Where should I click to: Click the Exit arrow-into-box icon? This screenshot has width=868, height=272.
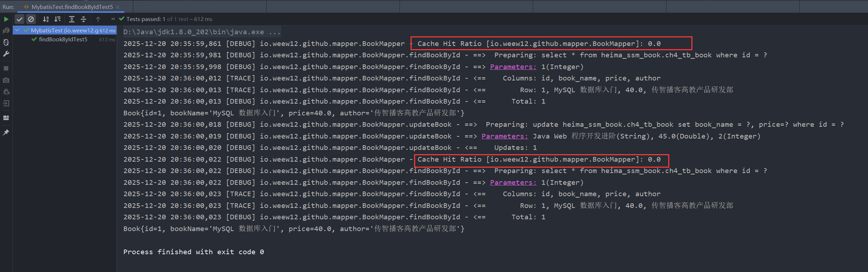[x=6, y=103]
